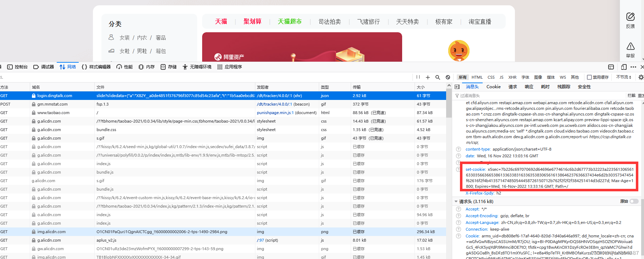Toggle the 原始 raw headers switch

pyautogui.click(x=634, y=201)
